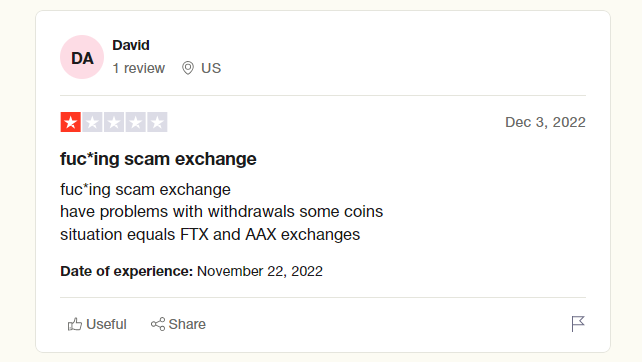Click the 'Date of experience' label
This screenshot has height=362, width=642.
(x=127, y=271)
